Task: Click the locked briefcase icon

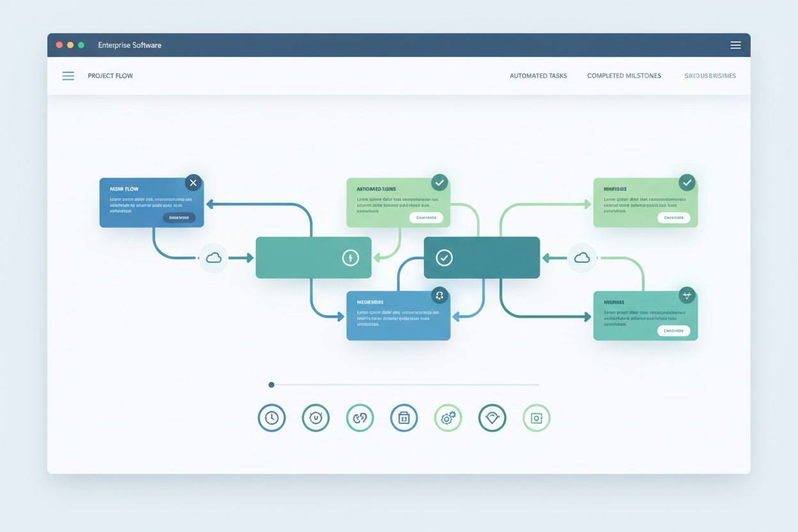Action: coord(404,418)
